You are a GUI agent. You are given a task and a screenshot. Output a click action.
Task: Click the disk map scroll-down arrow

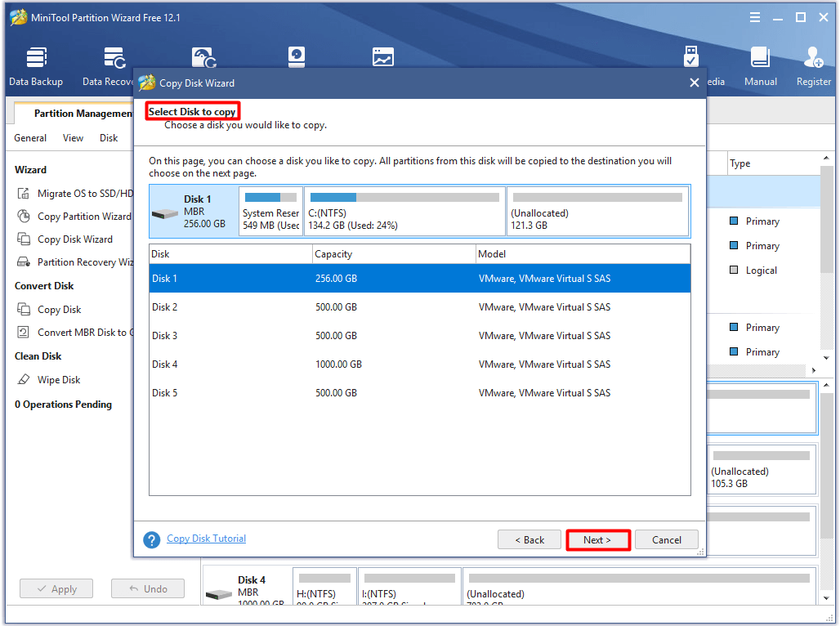(x=826, y=598)
